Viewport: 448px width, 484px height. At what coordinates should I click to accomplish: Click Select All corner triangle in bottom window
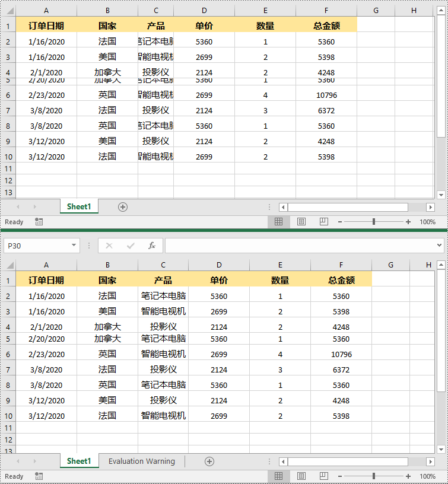coord(10,265)
